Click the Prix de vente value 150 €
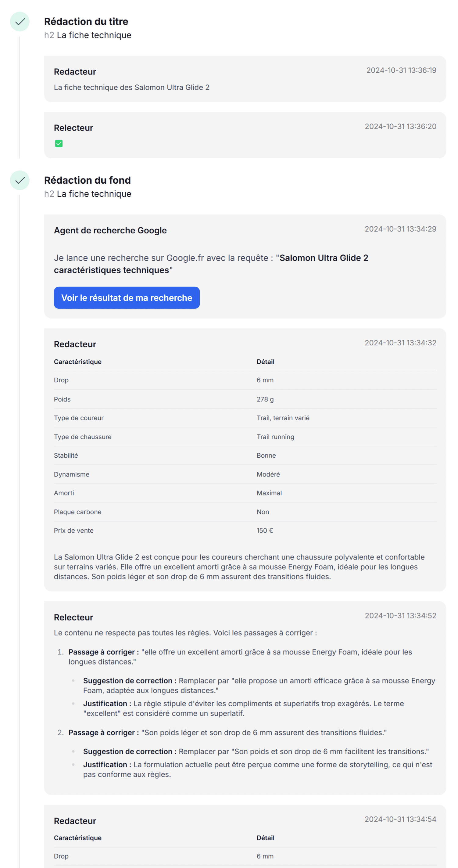 (x=265, y=531)
